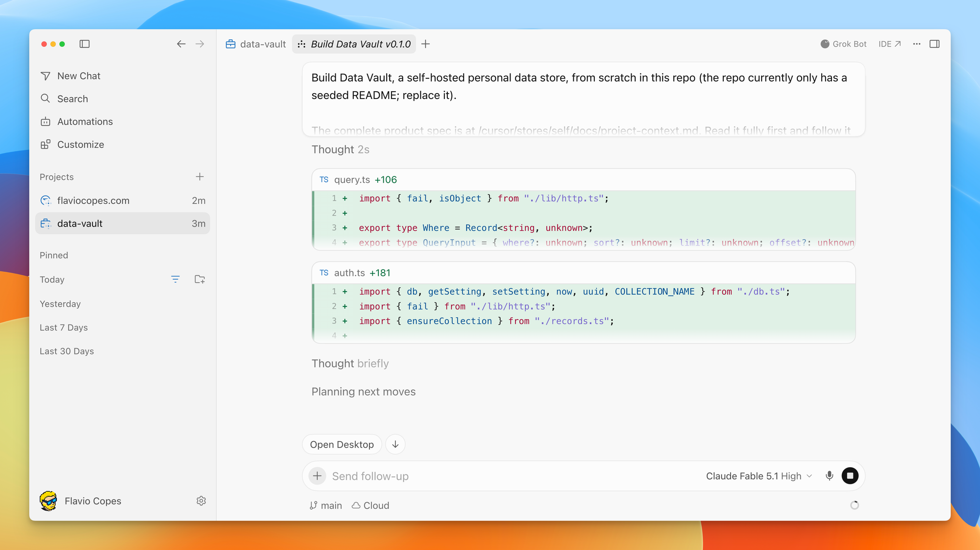Viewport: 980px width, 550px height.
Task: Stop generation with the stop button
Action: tap(850, 476)
